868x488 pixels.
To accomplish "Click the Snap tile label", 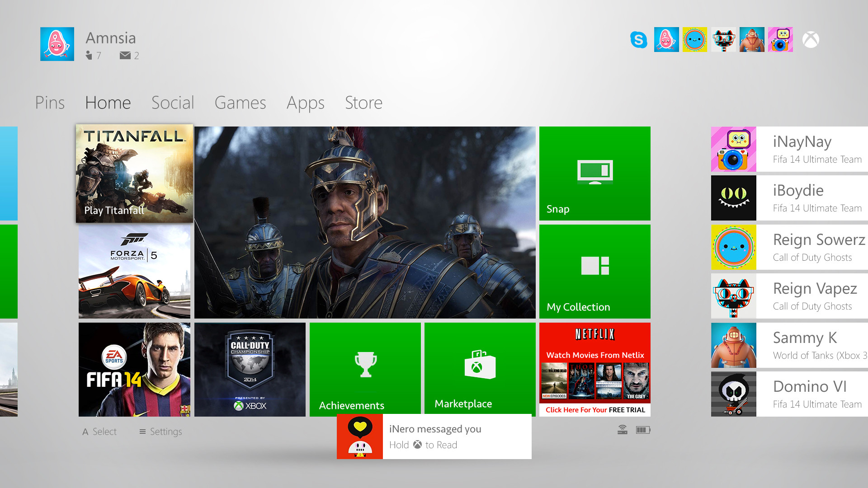I will pyautogui.click(x=558, y=209).
